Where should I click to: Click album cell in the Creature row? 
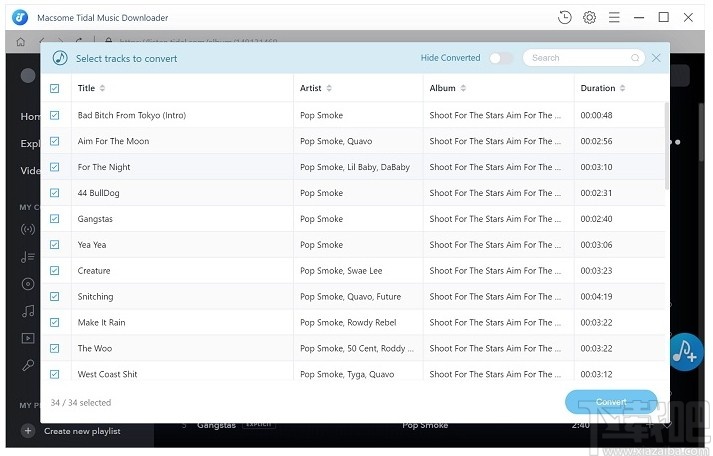pyautogui.click(x=495, y=271)
